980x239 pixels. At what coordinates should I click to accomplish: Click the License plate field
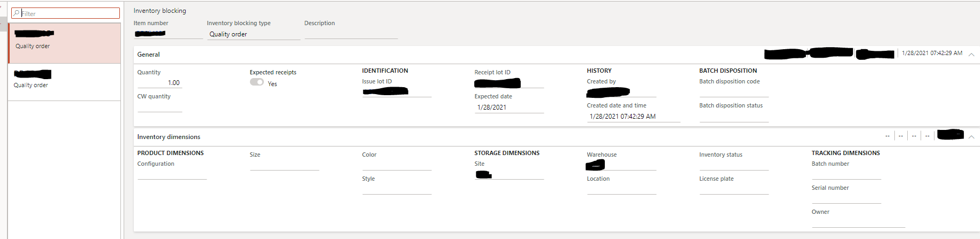[x=733, y=189]
